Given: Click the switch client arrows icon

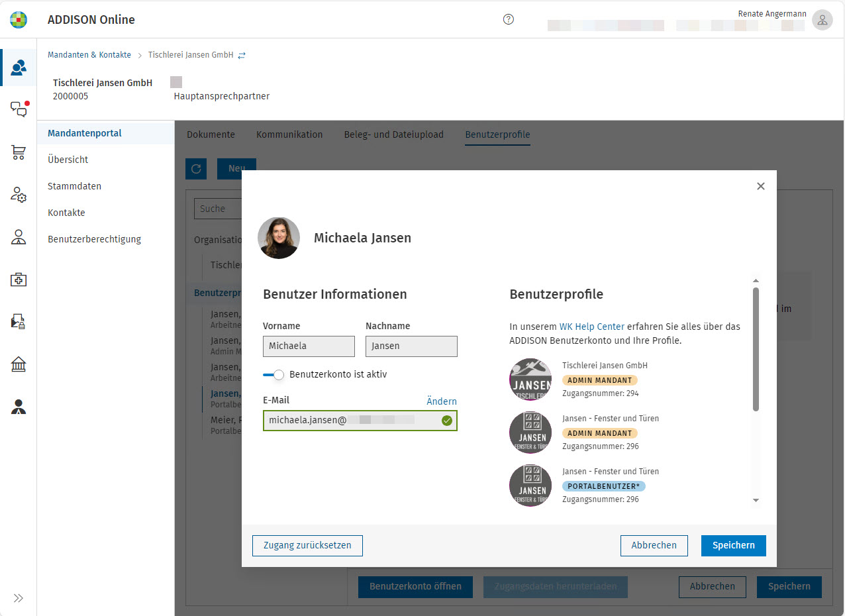Looking at the screenshot, I should [242, 56].
